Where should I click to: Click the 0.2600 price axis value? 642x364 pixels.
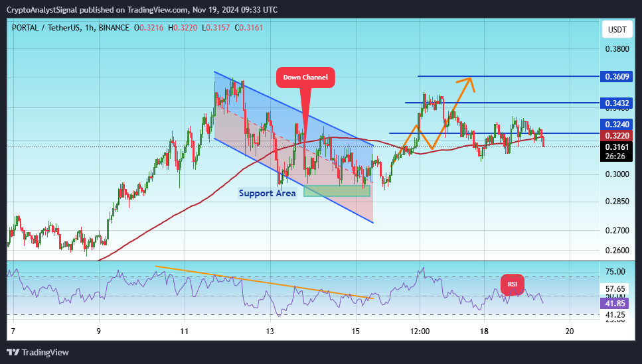tap(617, 251)
